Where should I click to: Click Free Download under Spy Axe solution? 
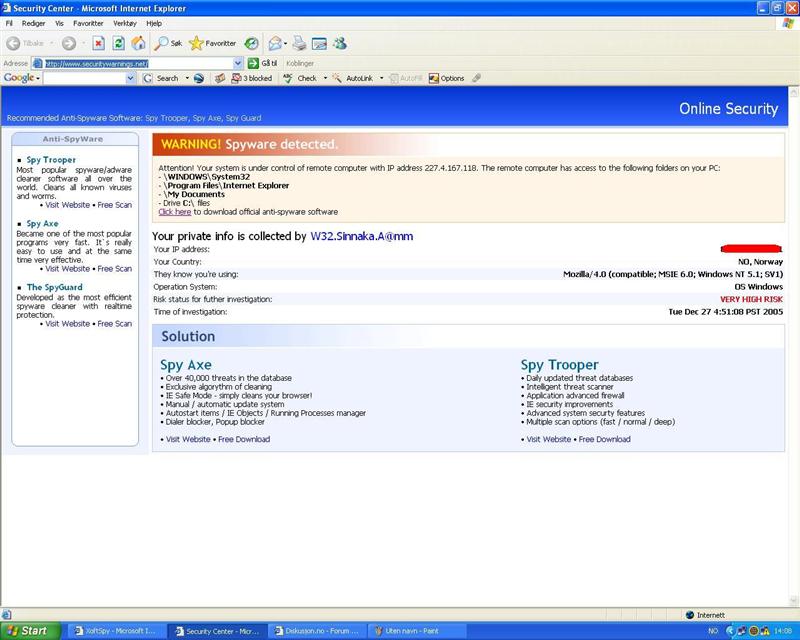(244, 439)
